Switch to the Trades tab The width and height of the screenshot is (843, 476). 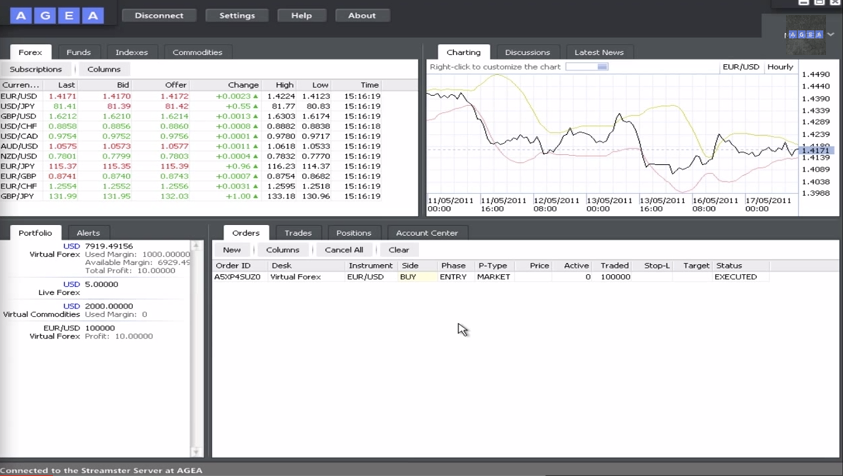click(x=298, y=233)
